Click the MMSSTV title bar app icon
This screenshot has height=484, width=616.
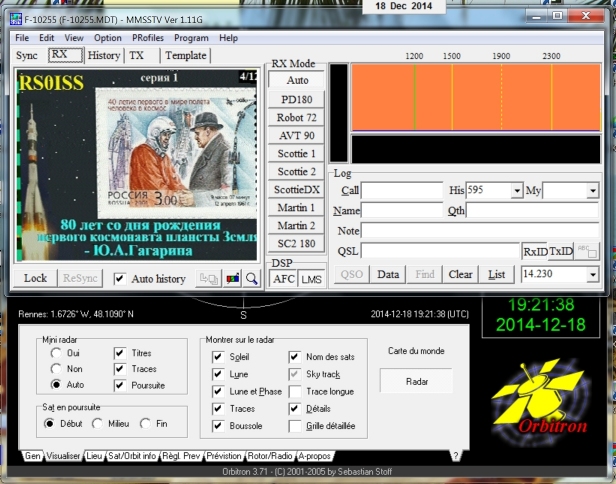(8, 19)
